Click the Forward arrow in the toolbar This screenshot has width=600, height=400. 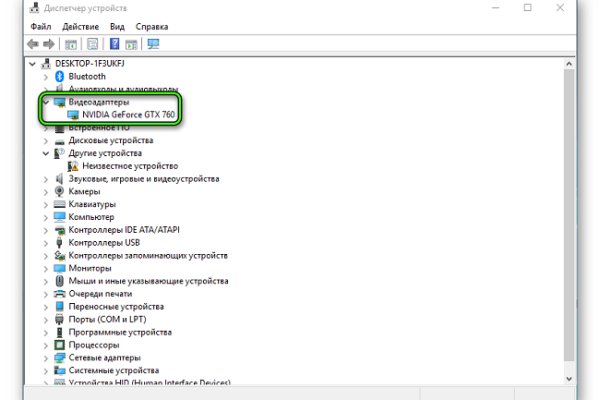[47, 44]
